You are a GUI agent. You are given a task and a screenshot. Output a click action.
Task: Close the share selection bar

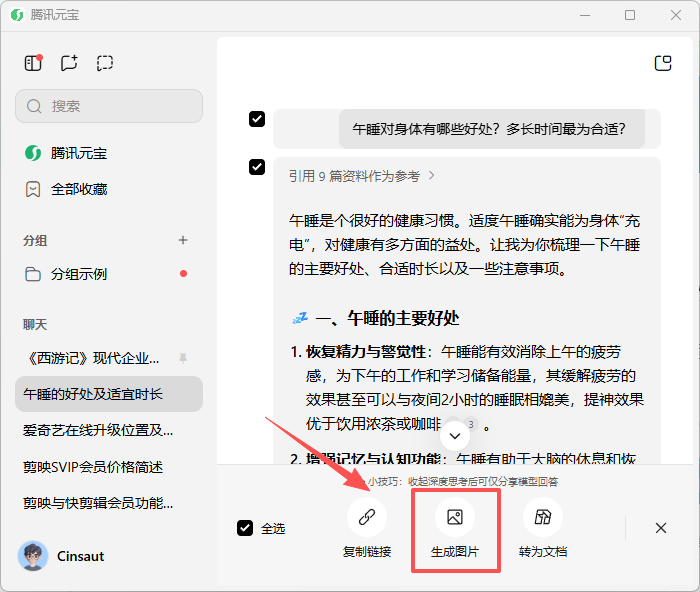click(x=661, y=528)
